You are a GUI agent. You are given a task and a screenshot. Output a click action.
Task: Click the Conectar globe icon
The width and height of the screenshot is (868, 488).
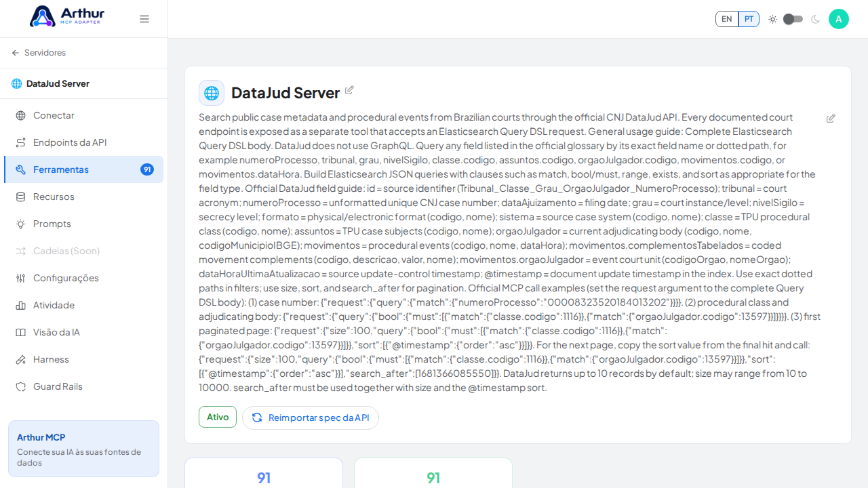pyautogui.click(x=21, y=115)
